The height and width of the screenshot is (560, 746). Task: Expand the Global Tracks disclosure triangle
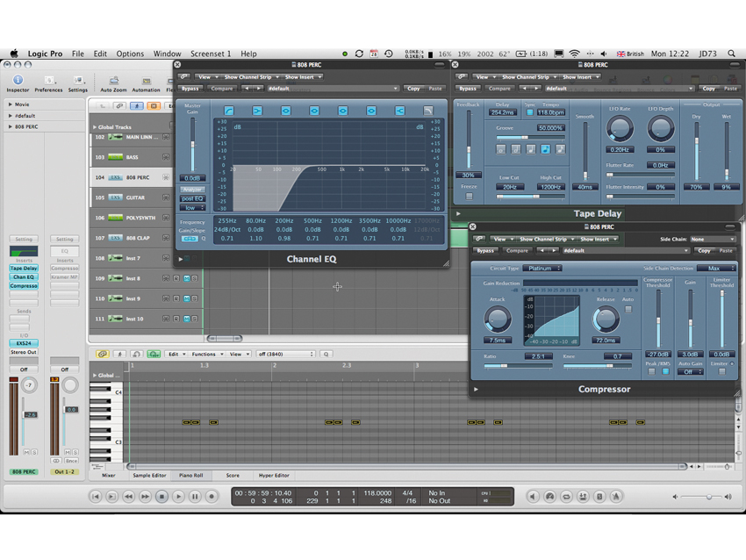[95, 127]
